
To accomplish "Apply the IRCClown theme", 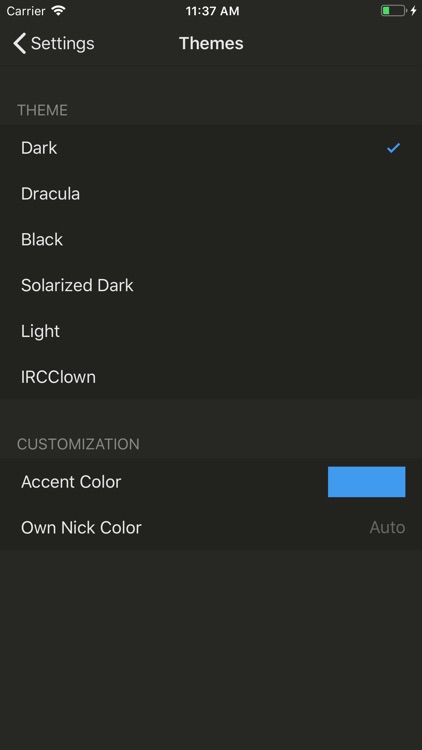I will tap(211, 377).
